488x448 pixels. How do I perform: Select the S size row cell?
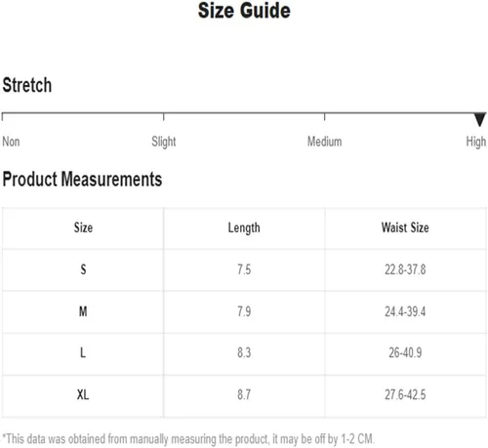(83, 269)
